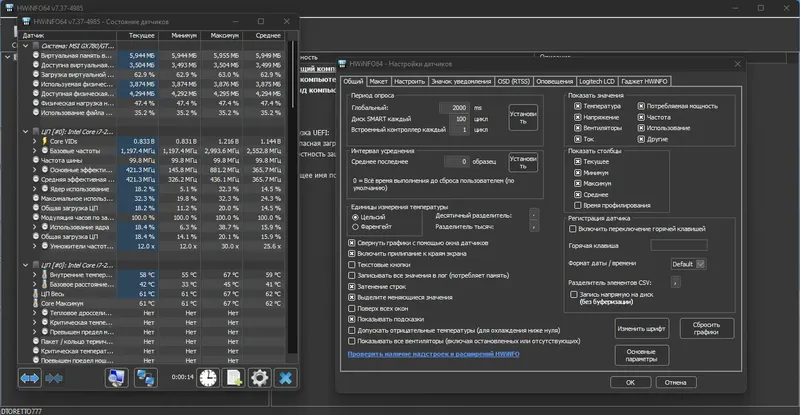Enable the Фаренгейт radio button

coord(355,227)
